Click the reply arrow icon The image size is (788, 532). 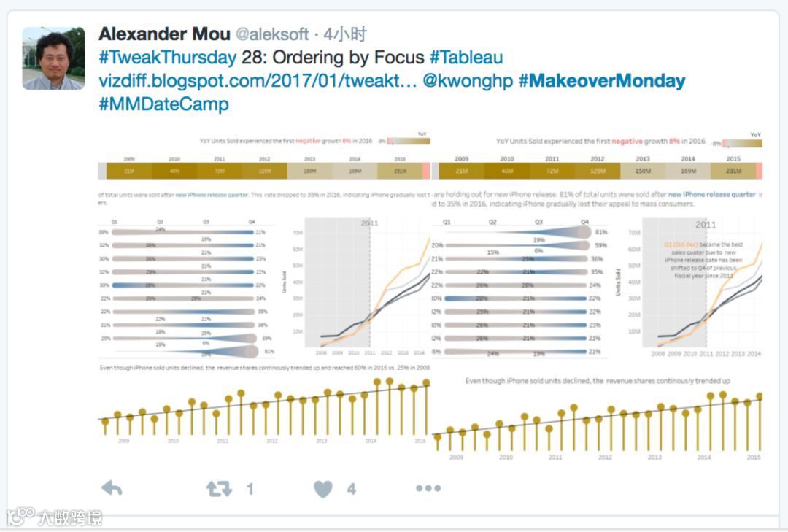pos(112,487)
